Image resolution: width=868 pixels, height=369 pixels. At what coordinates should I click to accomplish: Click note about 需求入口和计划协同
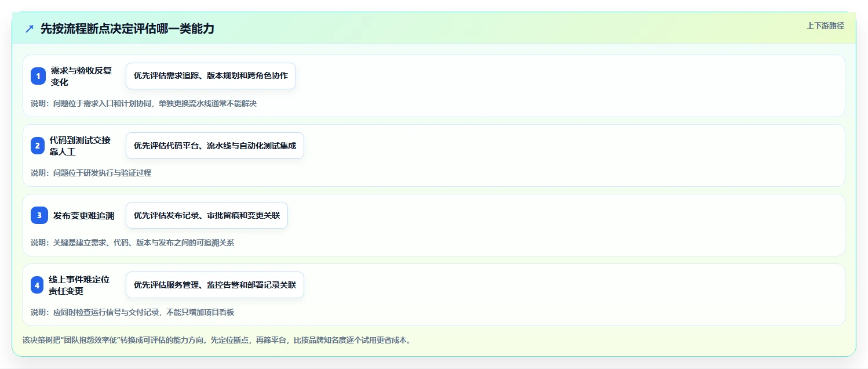pos(144,103)
